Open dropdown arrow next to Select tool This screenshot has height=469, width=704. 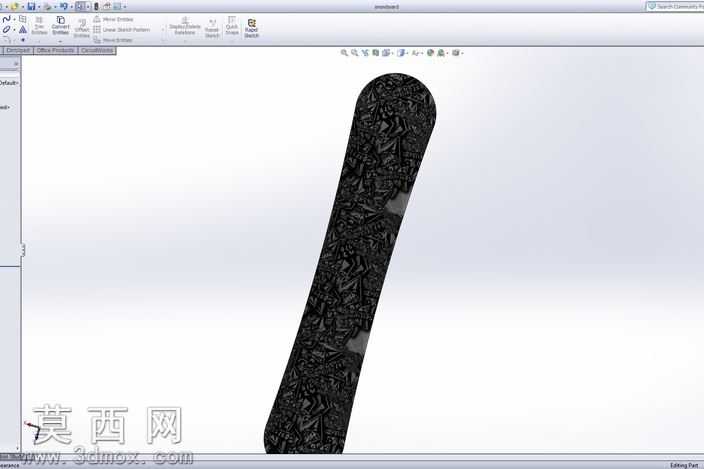click(88, 7)
